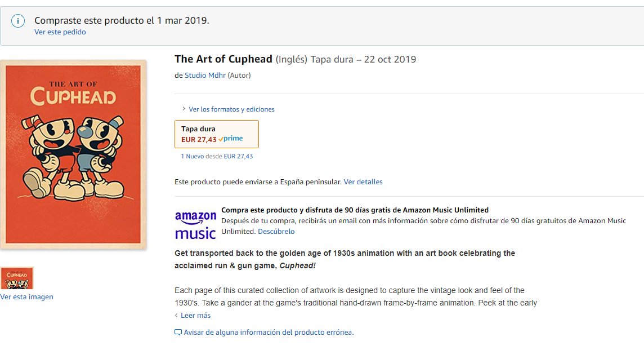
Task: Click the chevron next to 'Leer más'
Action: point(176,316)
